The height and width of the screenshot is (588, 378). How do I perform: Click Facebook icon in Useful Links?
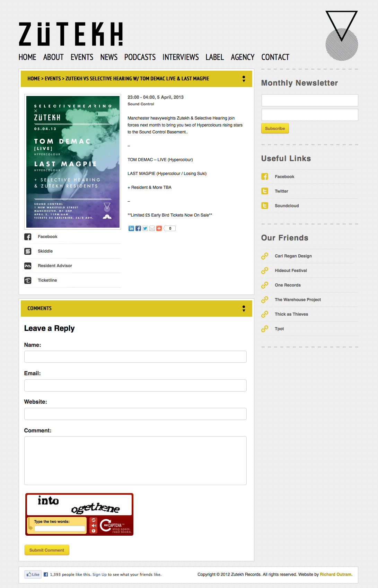(x=265, y=177)
